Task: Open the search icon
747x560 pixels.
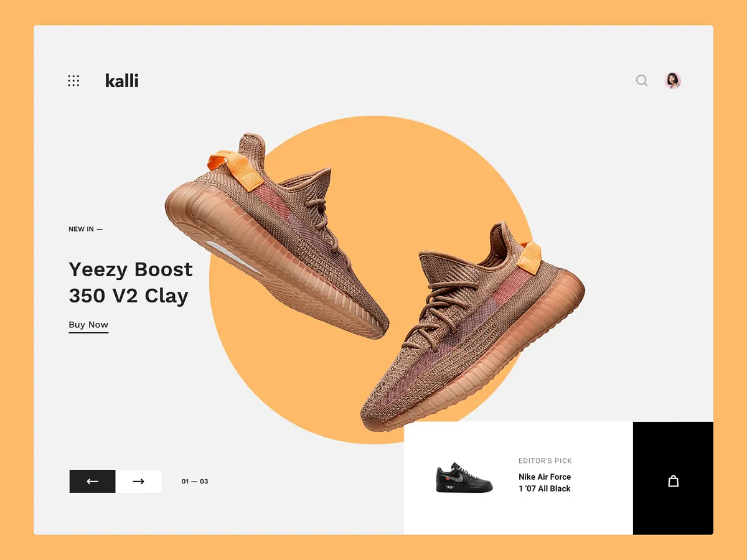Action: (x=641, y=80)
